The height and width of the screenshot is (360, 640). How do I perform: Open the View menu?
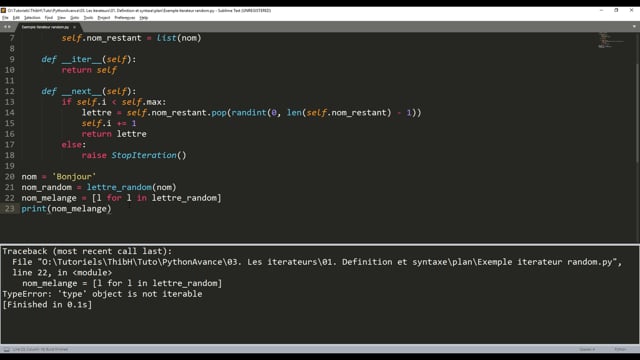[x=61, y=18]
